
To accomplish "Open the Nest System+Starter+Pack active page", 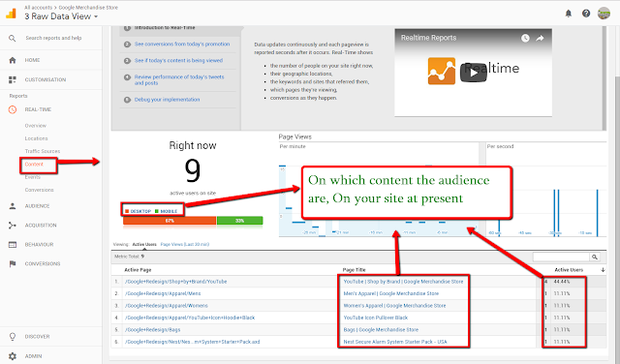I will [x=192, y=342].
